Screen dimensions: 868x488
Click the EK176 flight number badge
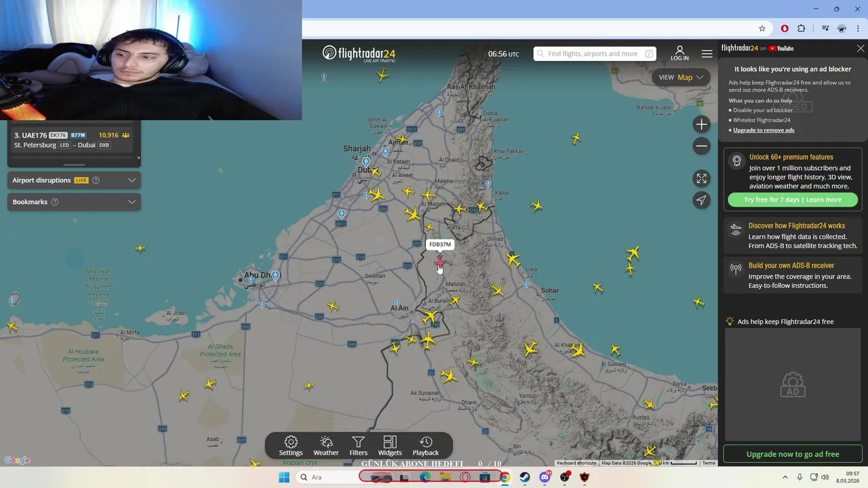(58, 136)
